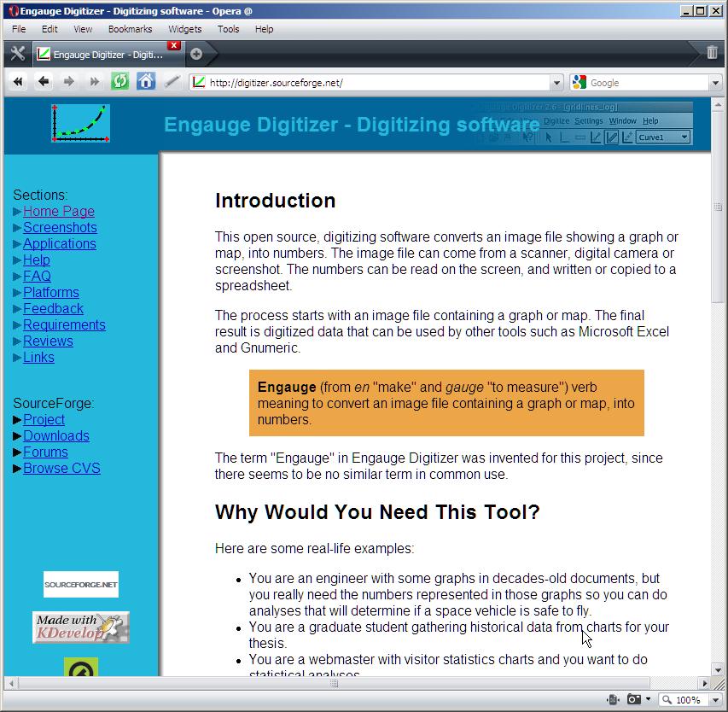Viewport: 728px width, 712px height.
Task: Open the Widgets menu
Action: click(x=185, y=29)
